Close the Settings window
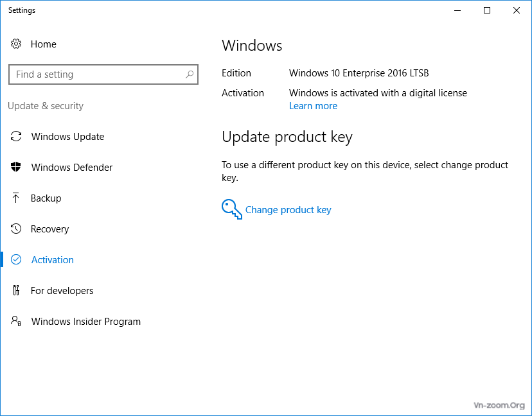532x416 pixels. click(517, 10)
